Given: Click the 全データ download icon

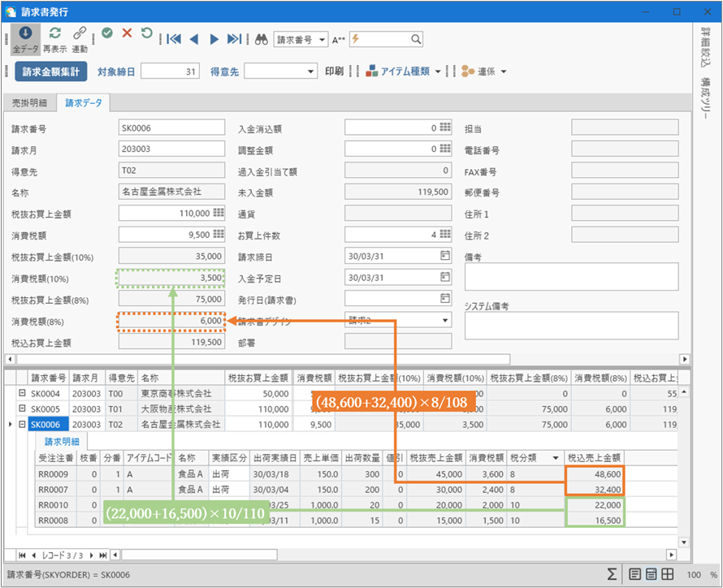Looking at the screenshot, I should tap(25, 33).
